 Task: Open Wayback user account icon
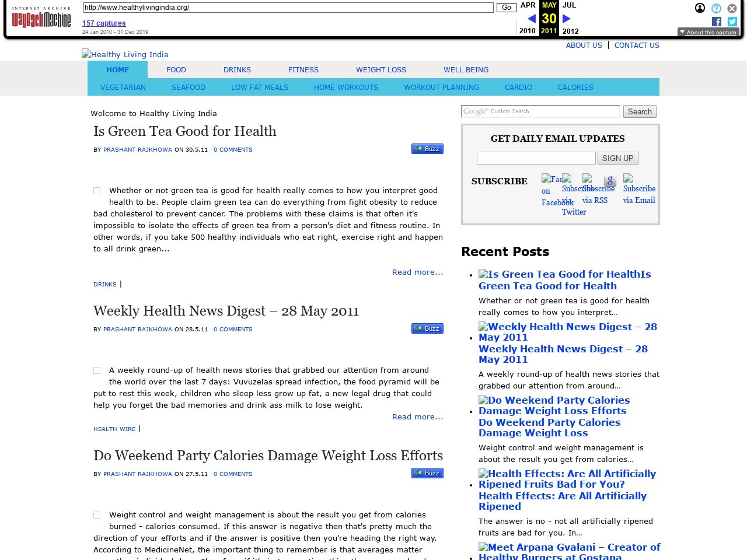(700, 8)
